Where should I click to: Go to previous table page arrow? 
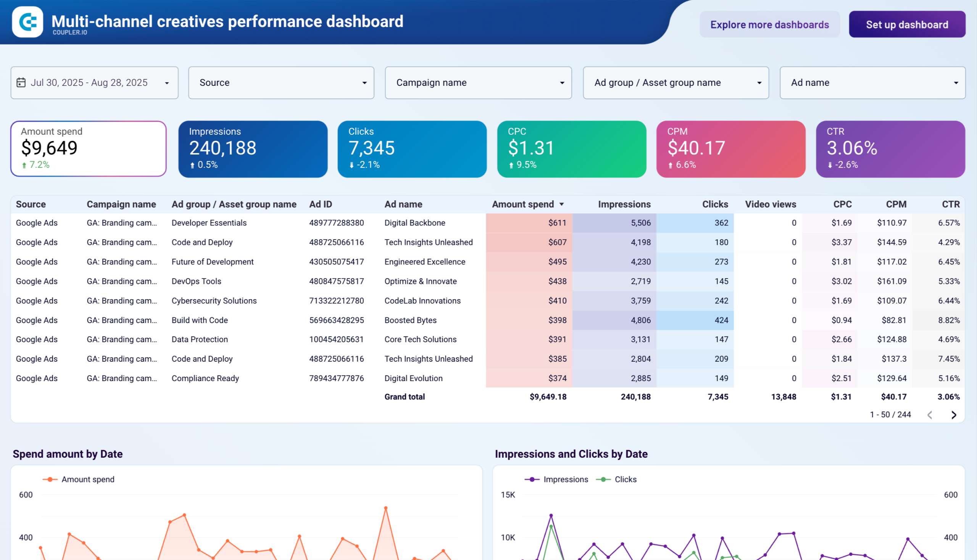point(930,415)
